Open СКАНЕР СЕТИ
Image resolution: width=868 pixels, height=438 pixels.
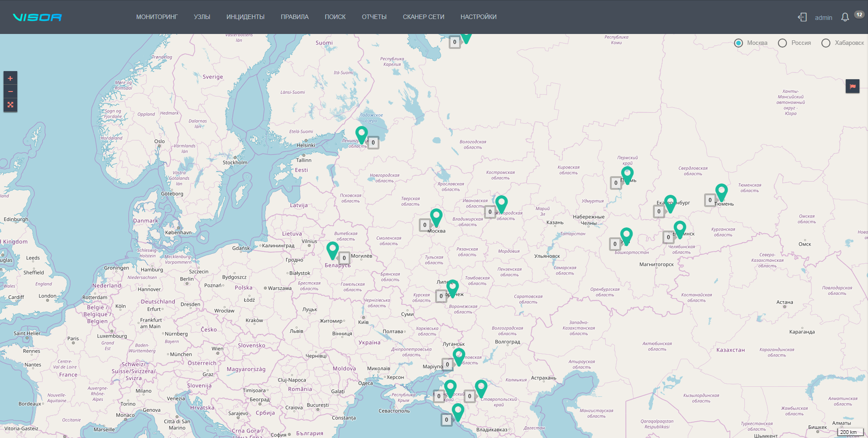pos(423,17)
